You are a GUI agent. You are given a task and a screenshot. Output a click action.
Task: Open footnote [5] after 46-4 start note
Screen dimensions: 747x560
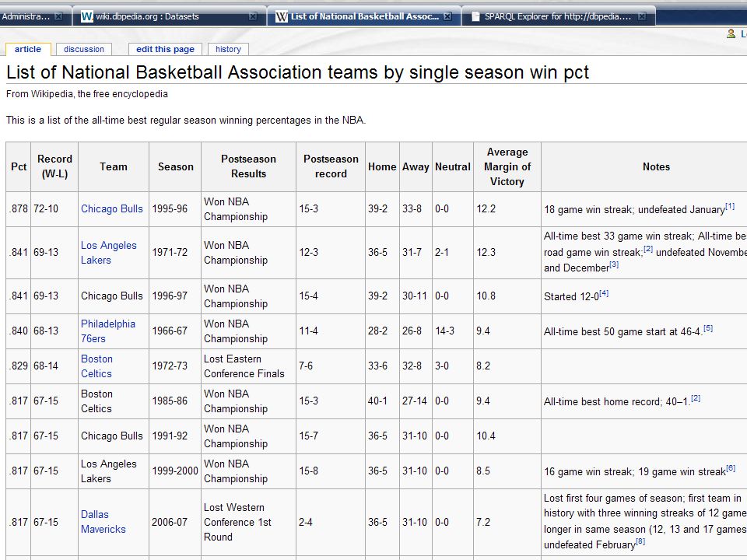(x=708, y=328)
